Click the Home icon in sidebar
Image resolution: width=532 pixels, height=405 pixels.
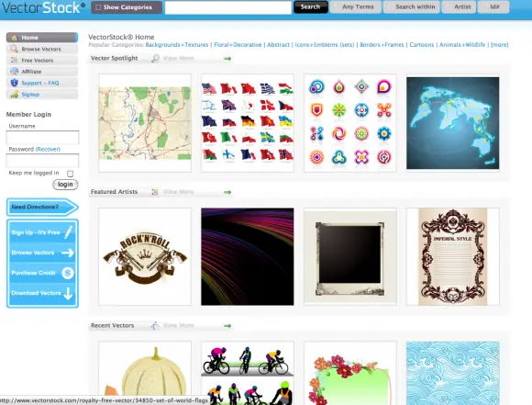15,38
